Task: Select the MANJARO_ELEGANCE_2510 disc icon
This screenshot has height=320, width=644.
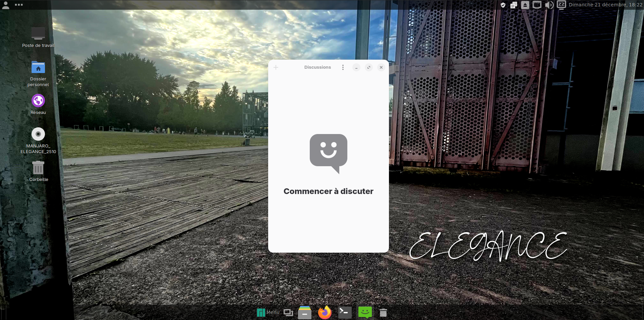Action: 38,134
